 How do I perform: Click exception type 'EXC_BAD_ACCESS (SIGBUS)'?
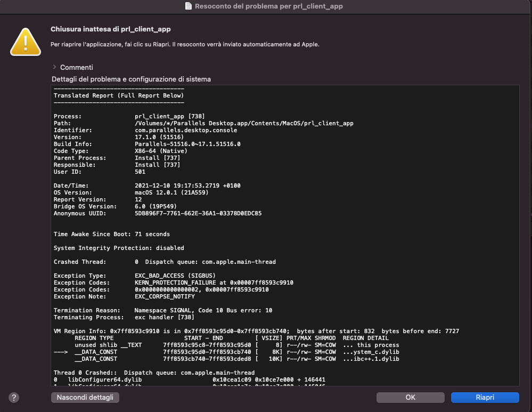click(x=175, y=276)
